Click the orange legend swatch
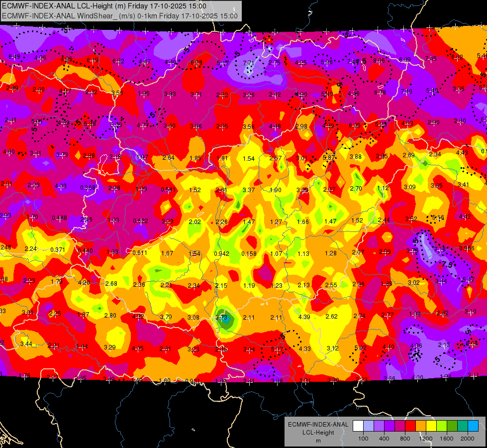This screenshot has height=448, width=487. [421, 426]
